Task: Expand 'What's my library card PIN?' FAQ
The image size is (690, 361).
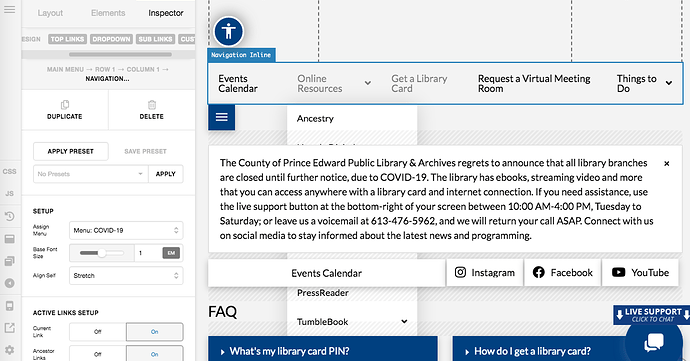Action: click(x=323, y=351)
